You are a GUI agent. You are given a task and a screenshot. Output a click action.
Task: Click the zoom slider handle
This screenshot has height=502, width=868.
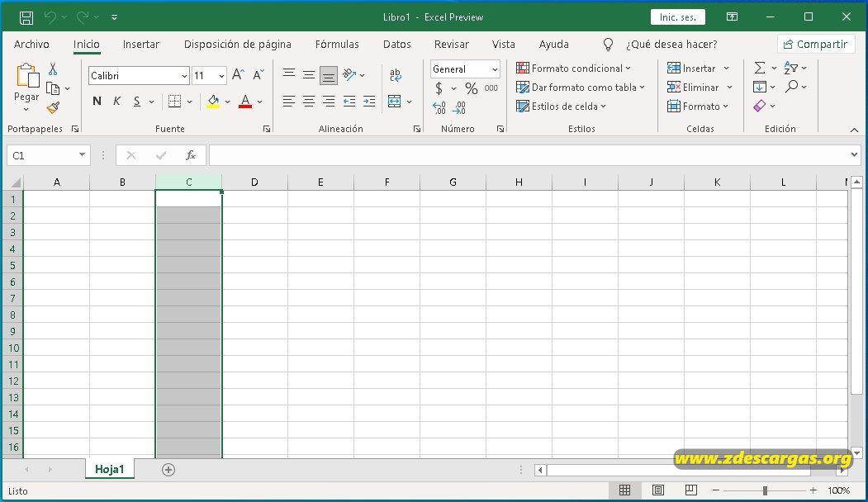tap(765, 490)
